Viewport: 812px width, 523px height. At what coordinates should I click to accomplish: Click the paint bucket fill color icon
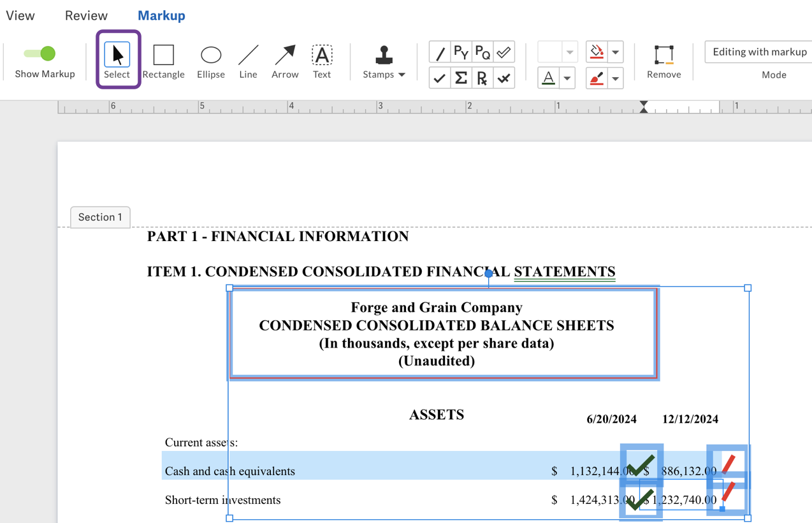[x=597, y=52]
